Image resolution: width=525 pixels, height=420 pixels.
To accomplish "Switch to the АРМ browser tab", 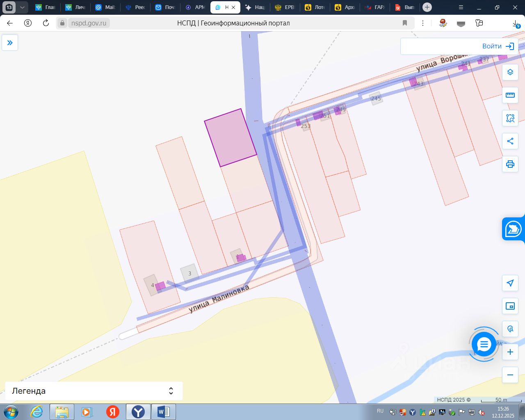I will (195, 7).
